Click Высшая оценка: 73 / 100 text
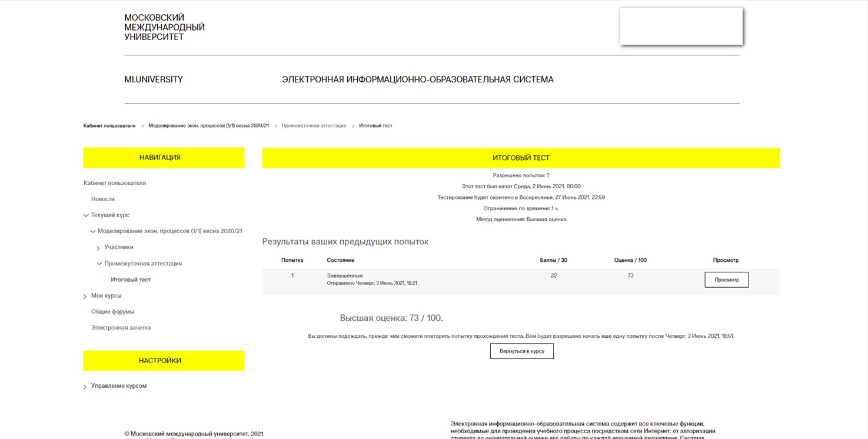 click(391, 318)
